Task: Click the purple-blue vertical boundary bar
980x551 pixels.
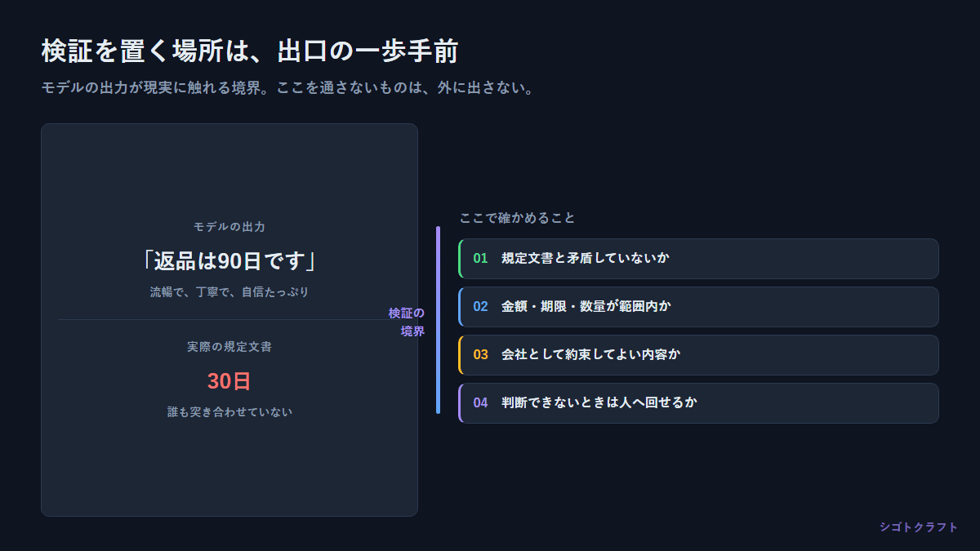Action: click(x=438, y=320)
